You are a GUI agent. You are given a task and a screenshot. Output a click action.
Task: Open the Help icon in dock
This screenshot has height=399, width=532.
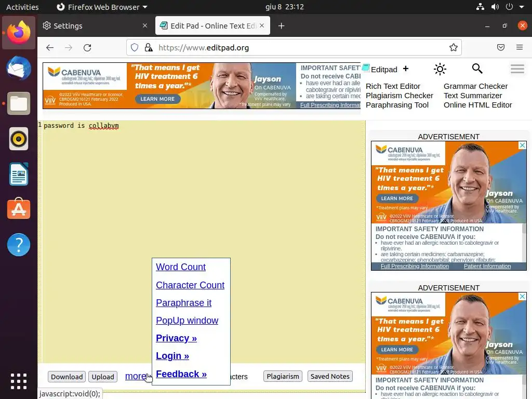click(19, 245)
